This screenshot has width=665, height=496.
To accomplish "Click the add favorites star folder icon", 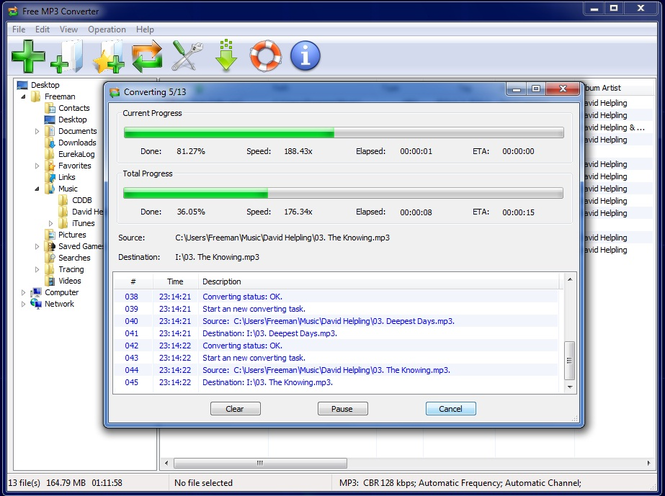I will click(x=107, y=57).
